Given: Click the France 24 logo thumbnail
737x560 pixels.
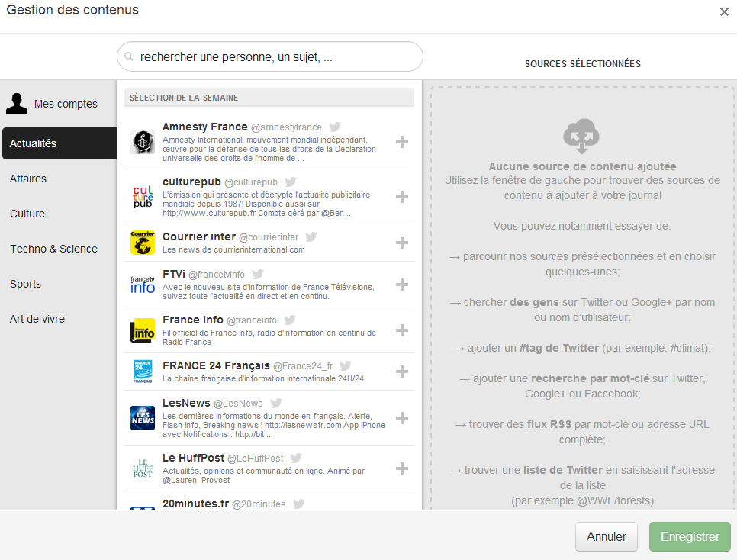Looking at the screenshot, I should point(143,372).
